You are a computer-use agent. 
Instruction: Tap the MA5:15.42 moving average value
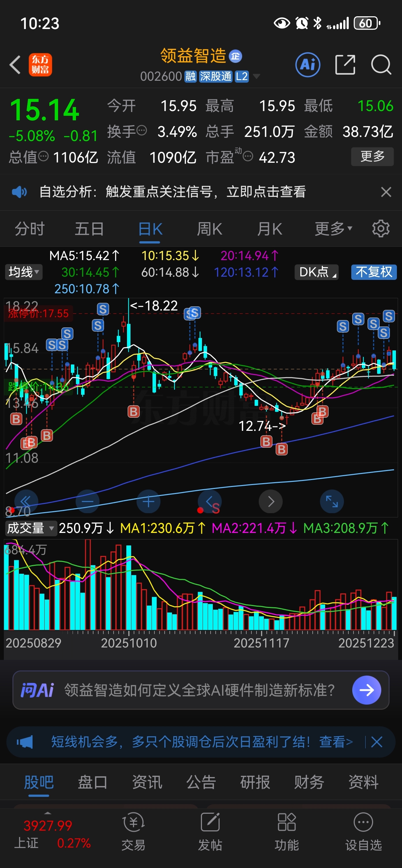point(84,256)
